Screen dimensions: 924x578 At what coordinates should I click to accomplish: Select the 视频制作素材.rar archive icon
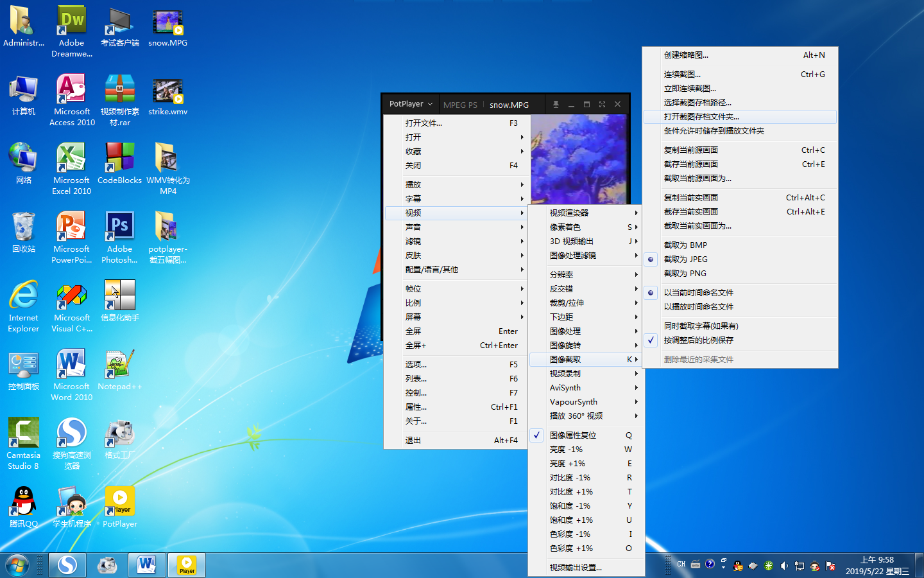point(120,100)
